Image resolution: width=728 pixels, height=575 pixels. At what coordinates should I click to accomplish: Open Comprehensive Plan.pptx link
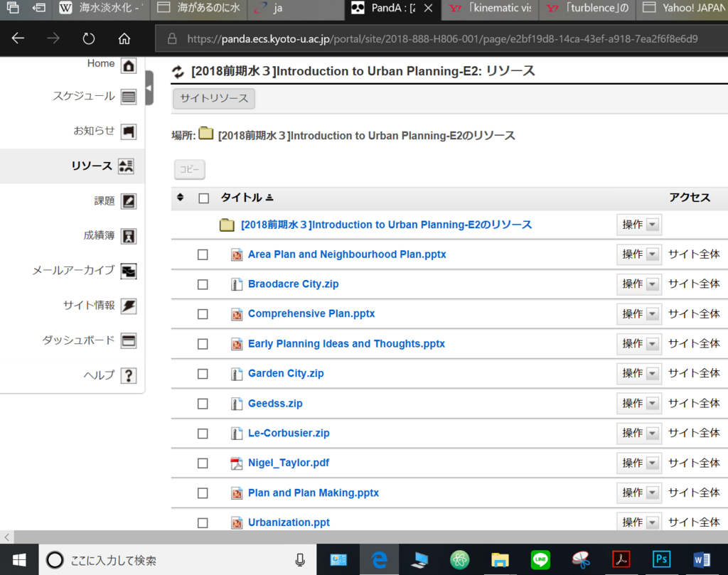pyautogui.click(x=311, y=313)
